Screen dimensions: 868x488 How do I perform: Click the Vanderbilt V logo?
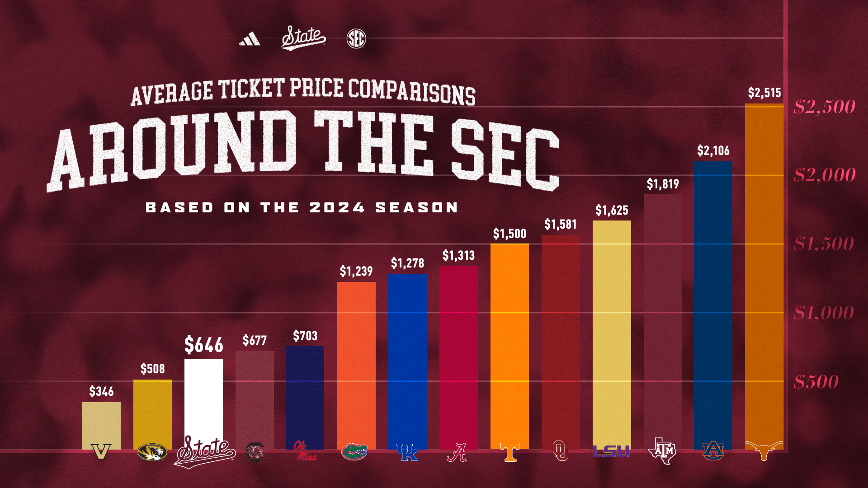tap(101, 451)
